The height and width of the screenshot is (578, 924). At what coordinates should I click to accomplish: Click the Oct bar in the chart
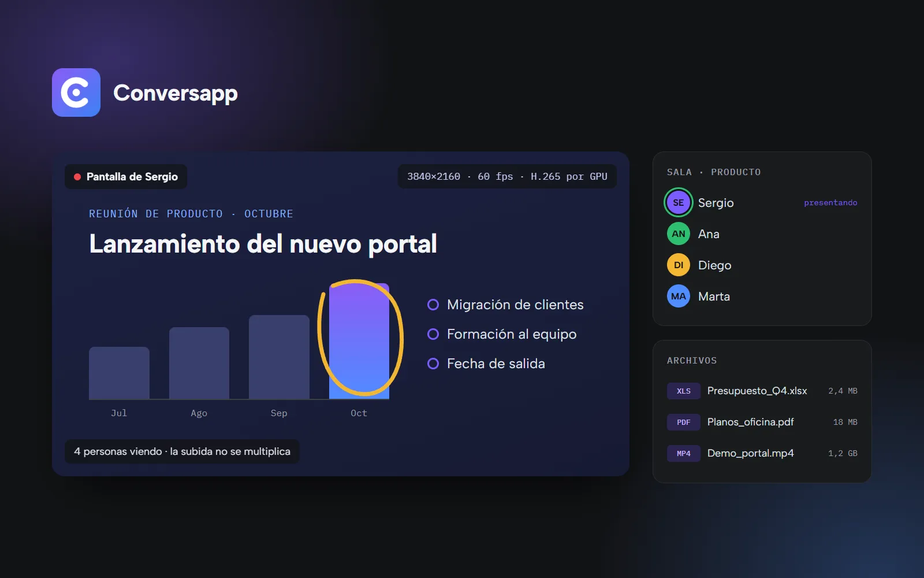tap(359, 341)
